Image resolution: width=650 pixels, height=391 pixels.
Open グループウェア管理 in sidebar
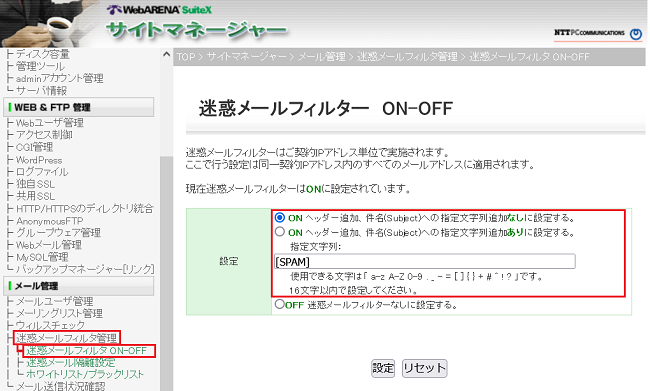[x=58, y=233]
